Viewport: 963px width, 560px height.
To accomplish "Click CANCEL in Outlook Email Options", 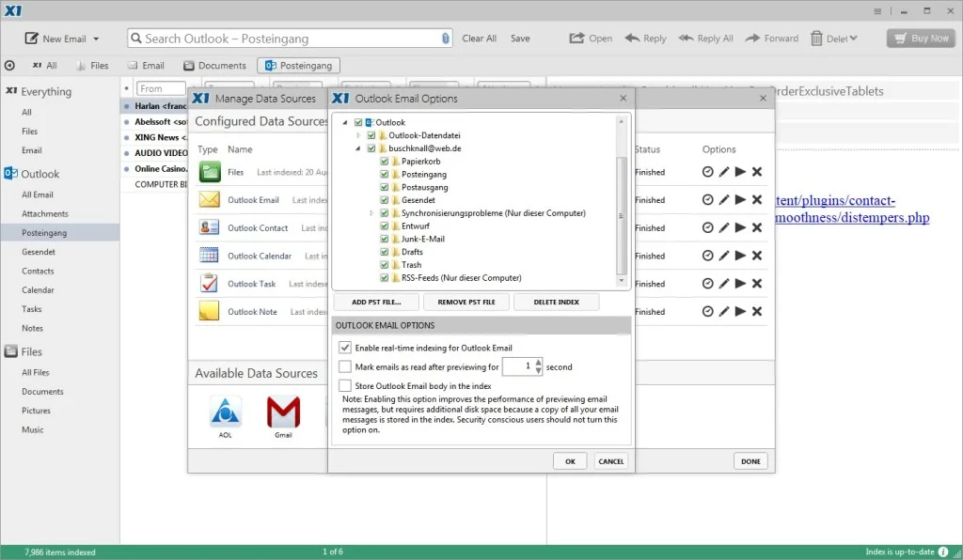I will point(610,461).
